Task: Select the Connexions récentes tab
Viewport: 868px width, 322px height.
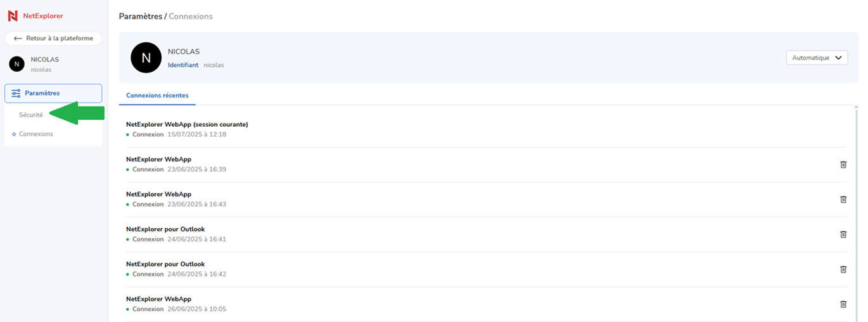Action: 157,96
